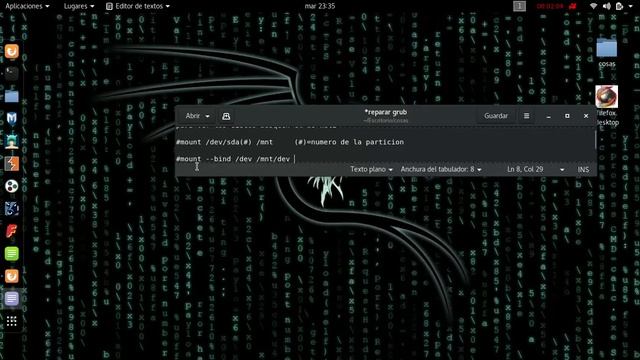
Task: Open green notes app in dock
Action: tap(11, 253)
